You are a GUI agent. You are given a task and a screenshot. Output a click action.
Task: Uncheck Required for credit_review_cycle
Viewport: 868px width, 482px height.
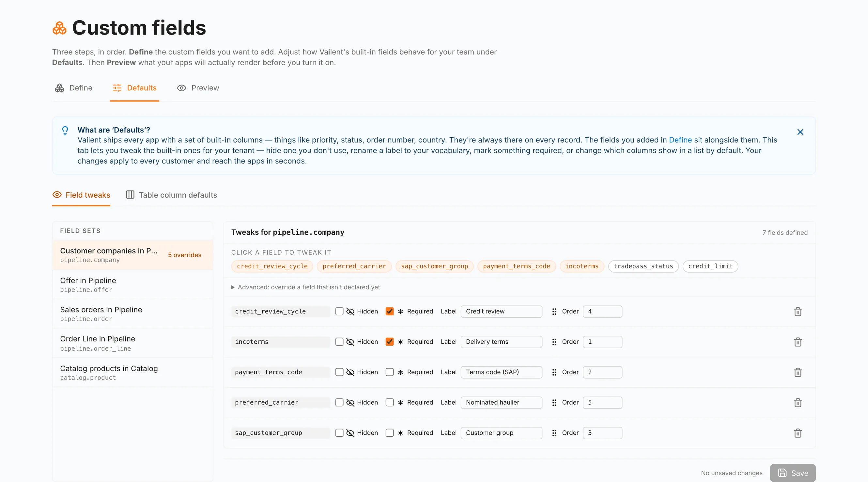point(390,311)
